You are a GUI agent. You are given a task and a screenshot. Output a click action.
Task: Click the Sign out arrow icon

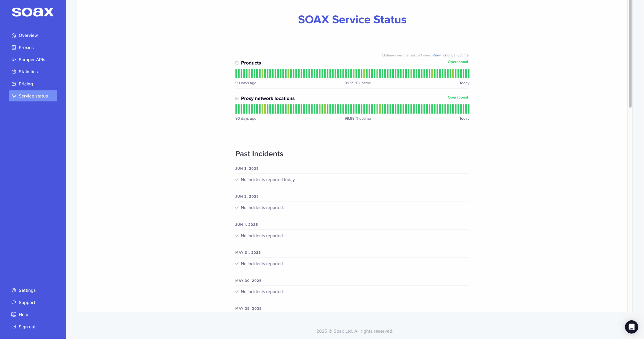coord(14,327)
